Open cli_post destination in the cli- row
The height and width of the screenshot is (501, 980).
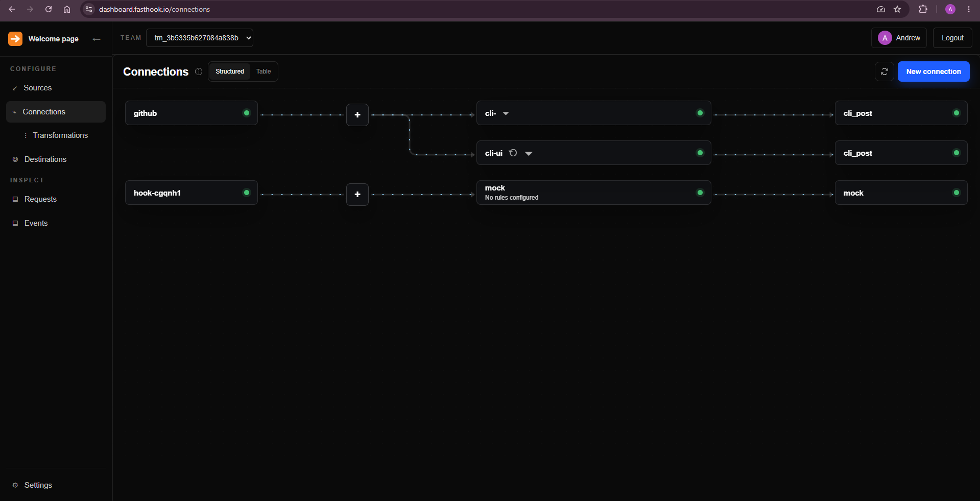(x=901, y=113)
